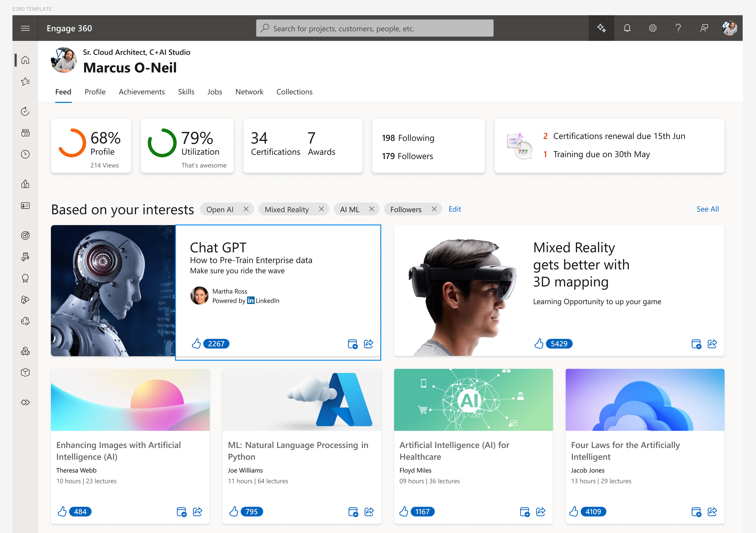
Task: Save Mixed Reality card to collection
Action: click(x=696, y=344)
